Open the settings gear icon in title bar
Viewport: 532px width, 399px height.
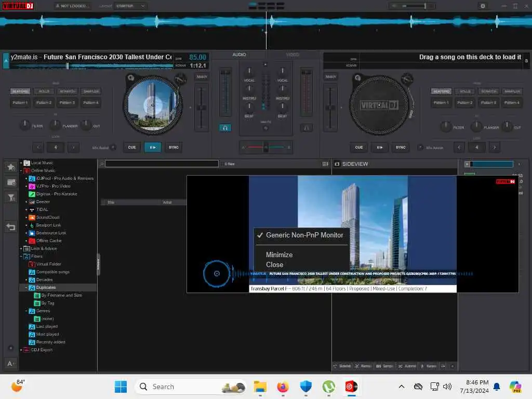click(x=483, y=6)
